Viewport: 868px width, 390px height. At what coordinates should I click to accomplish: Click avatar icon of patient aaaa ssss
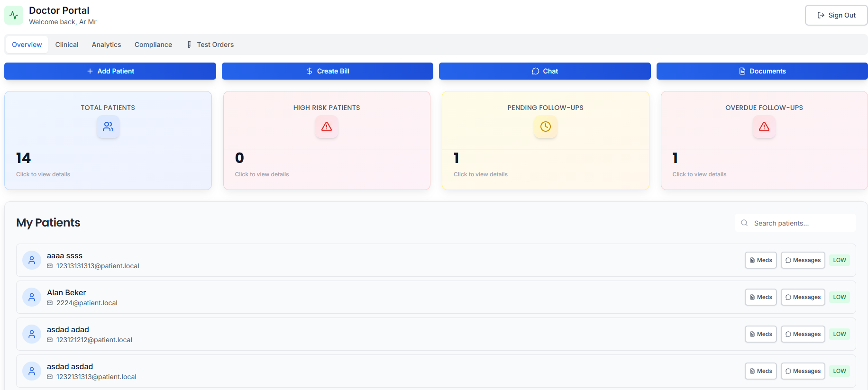[x=32, y=260]
